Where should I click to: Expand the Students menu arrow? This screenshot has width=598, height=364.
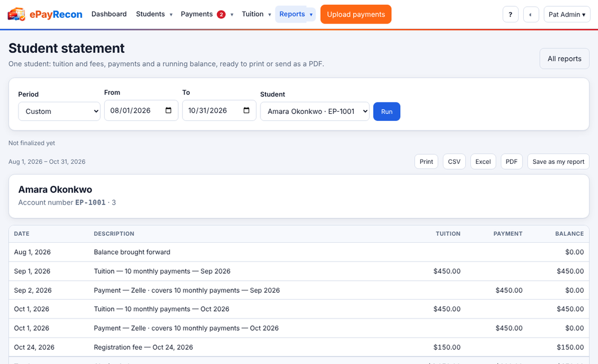click(x=171, y=14)
